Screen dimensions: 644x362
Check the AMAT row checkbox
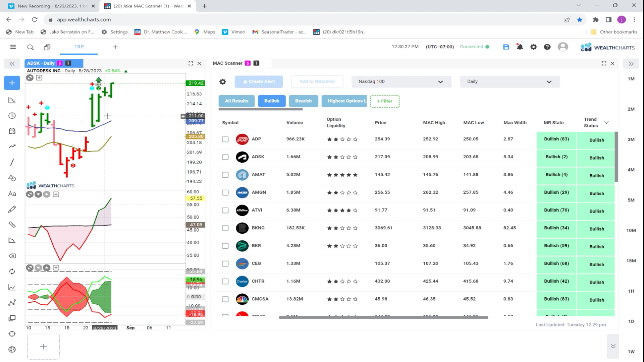click(x=225, y=175)
